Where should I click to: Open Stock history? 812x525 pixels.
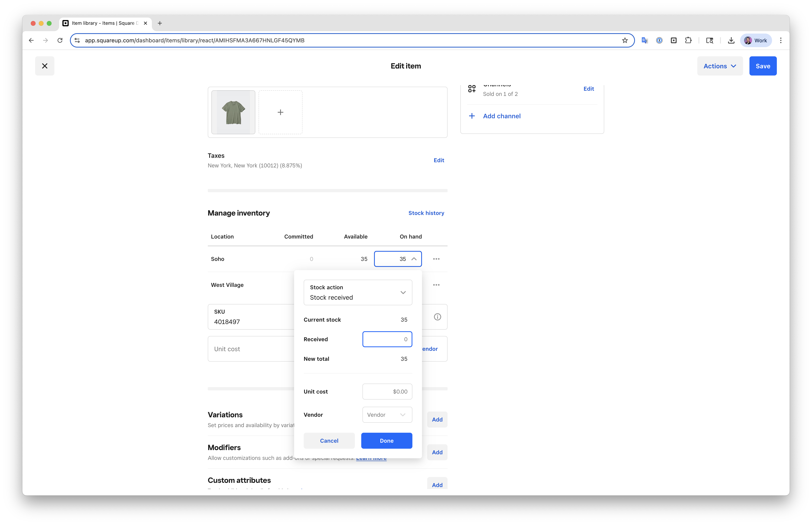coord(426,213)
